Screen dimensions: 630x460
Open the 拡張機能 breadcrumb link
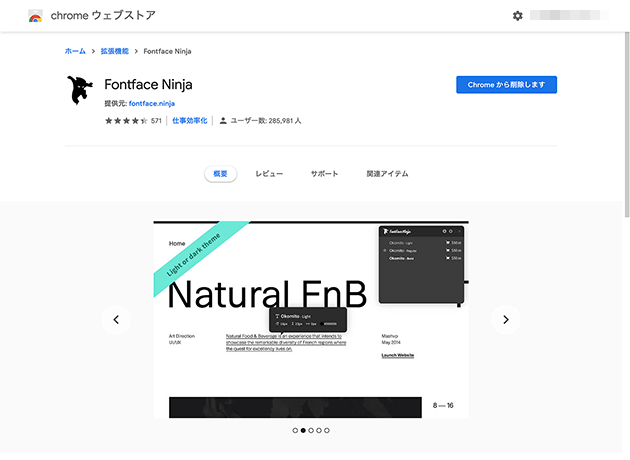115,51
